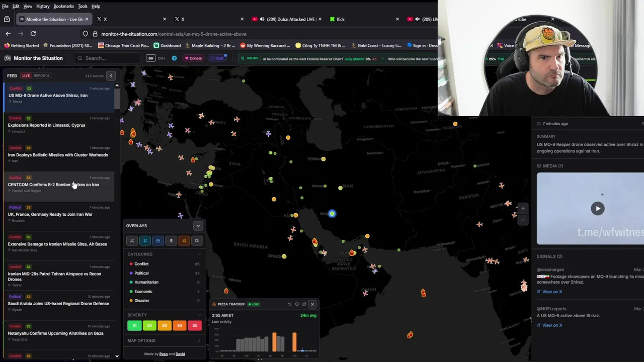The width and height of the screenshot is (644, 362).
Task: Open the Chat button in header
Action: point(217,58)
